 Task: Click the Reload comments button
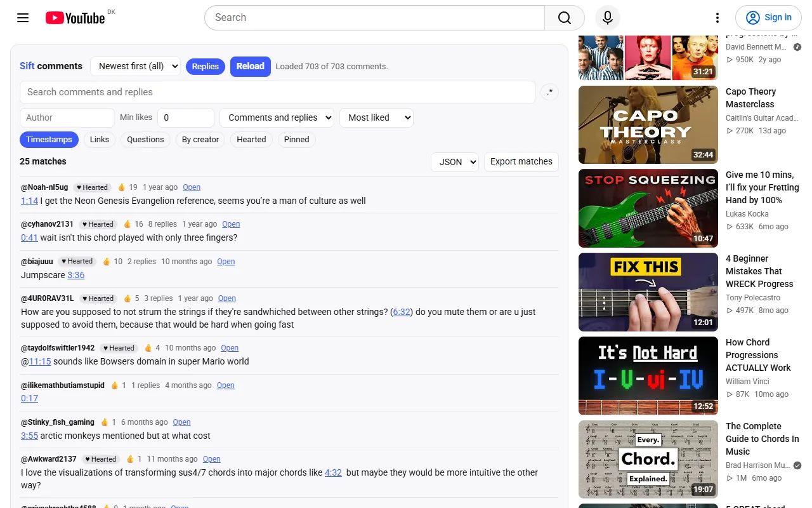(x=251, y=66)
